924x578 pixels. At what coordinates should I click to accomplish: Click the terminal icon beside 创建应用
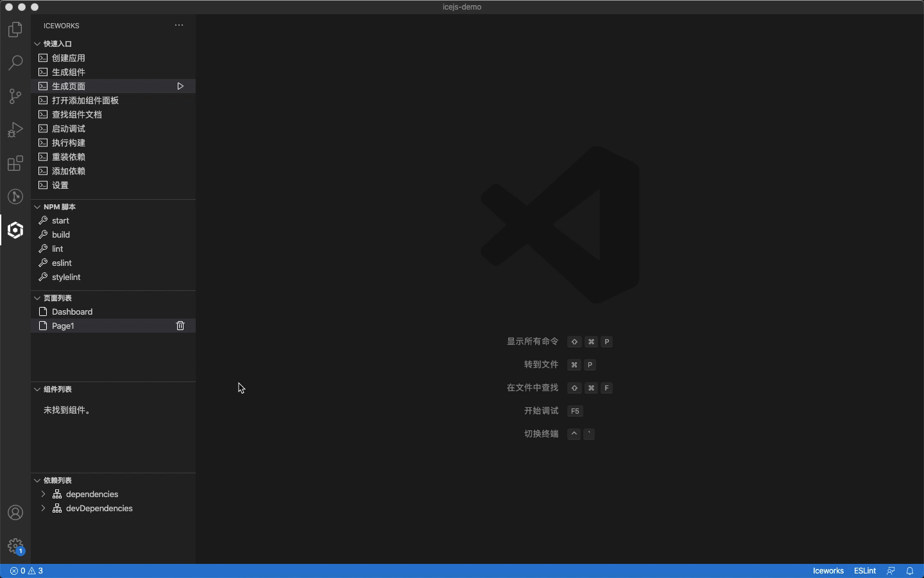click(43, 58)
